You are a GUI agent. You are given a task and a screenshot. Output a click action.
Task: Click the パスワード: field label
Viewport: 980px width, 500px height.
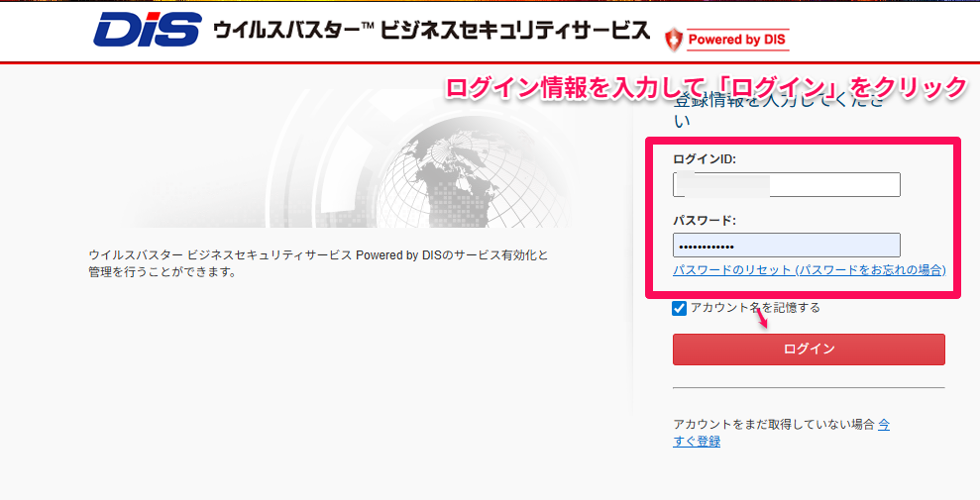coord(705,220)
